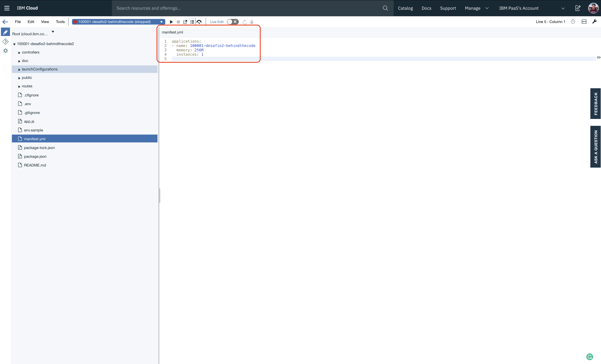Open the deployed app URL icon
Screen dimensions: 601x364
185,22
